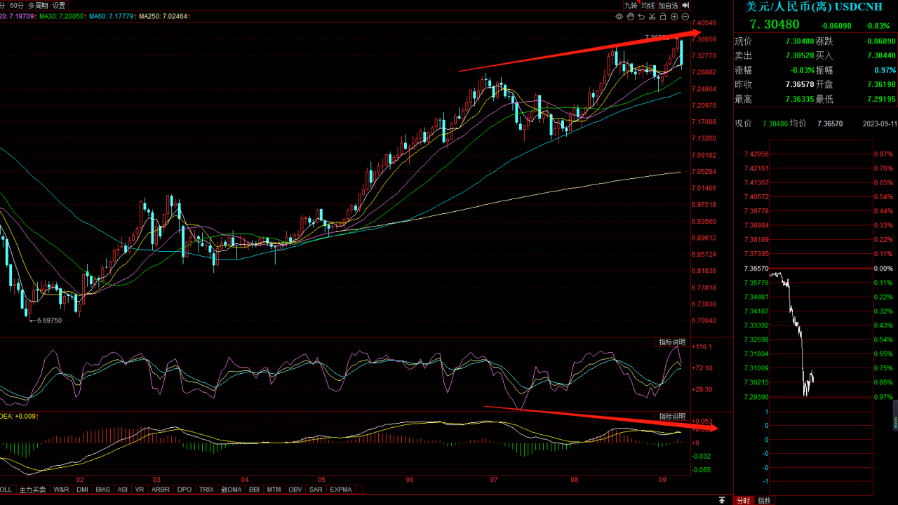
Task: Toggle the unlock padlock icon
Action: (x=663, y=17)
